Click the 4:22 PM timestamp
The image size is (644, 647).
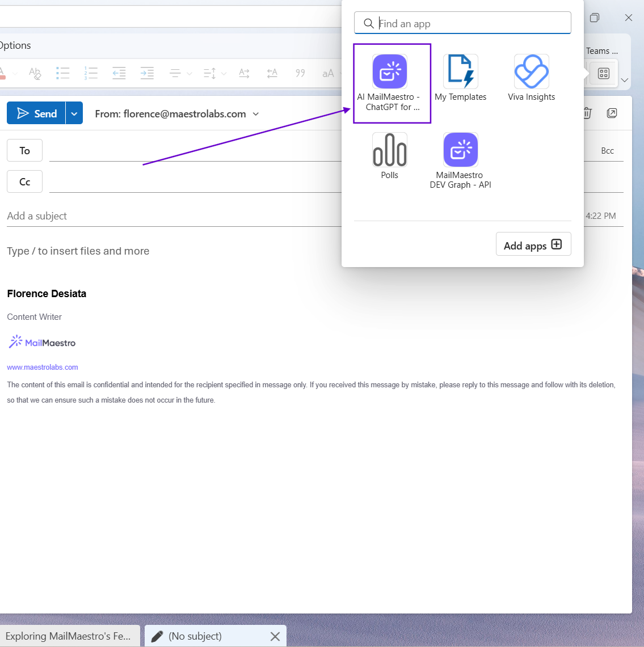[601, 216]
